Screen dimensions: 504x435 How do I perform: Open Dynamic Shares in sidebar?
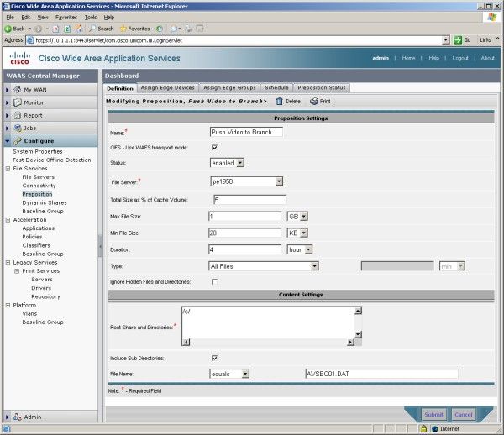pos(45,202)
